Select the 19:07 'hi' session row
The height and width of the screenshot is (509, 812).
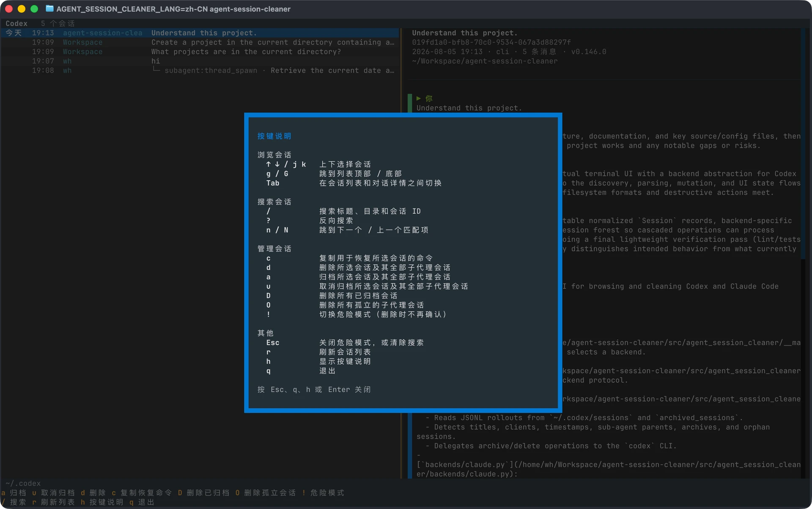click(x=200, y=61)
